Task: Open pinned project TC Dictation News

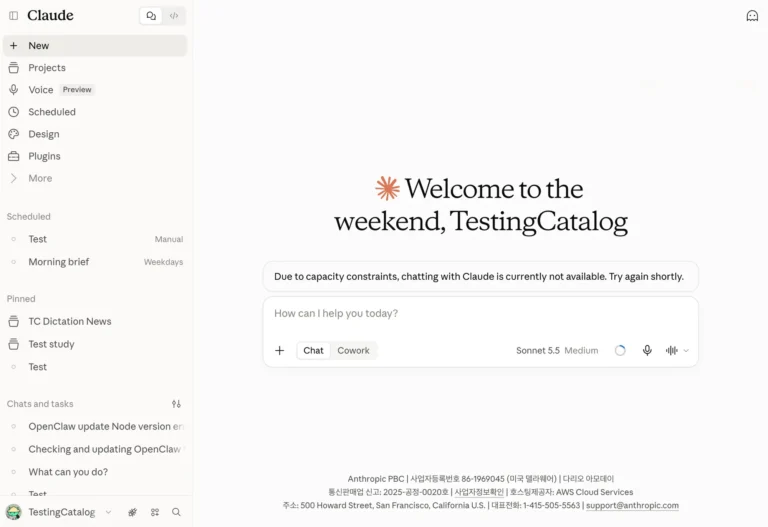Action: 95,321
